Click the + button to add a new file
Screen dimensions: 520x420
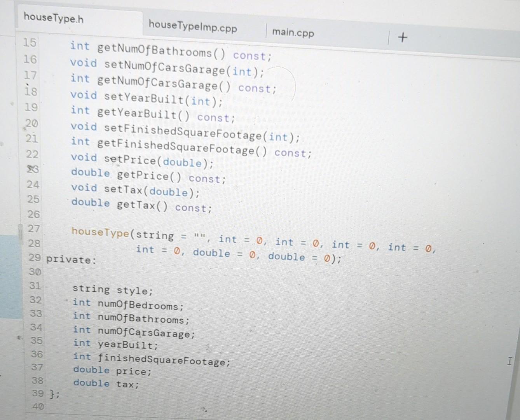pos(402,37)
